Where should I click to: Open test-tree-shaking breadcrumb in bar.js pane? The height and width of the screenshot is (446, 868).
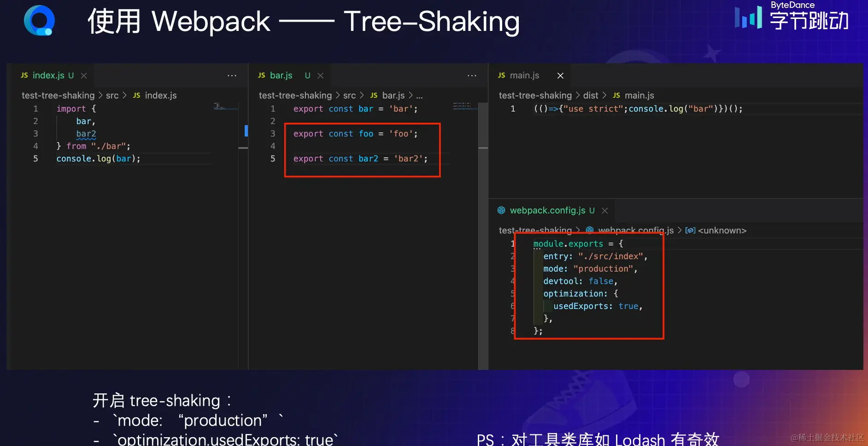[295, 95]
